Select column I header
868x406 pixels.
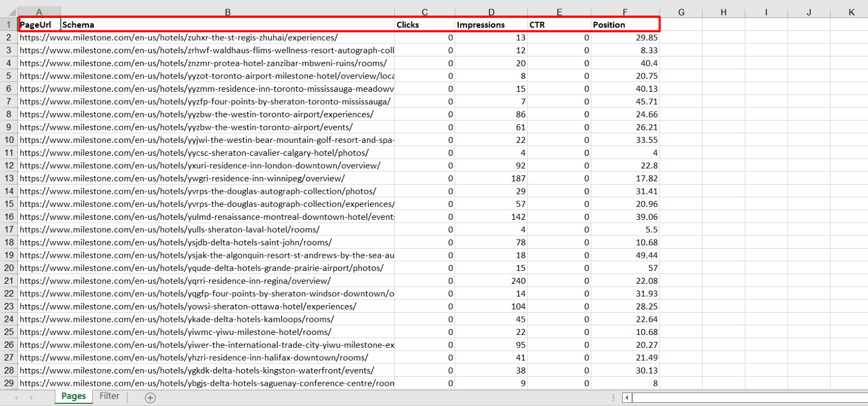(x=766, y=12)
